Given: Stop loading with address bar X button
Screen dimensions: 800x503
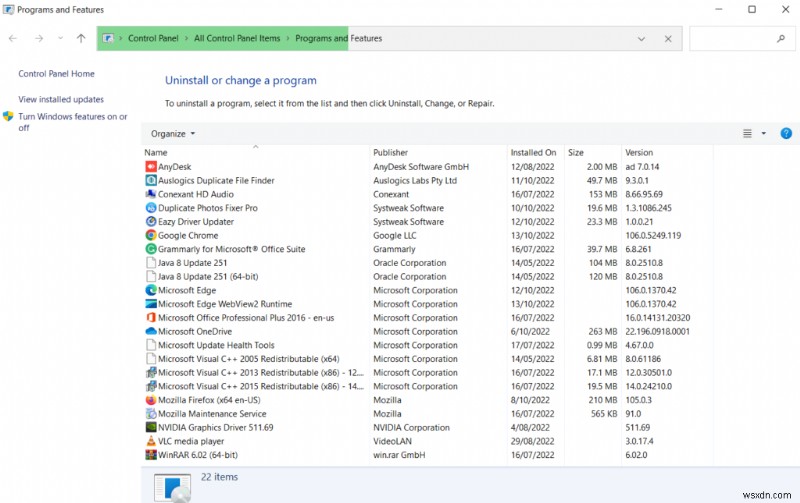Looking at the screenshot, I should 668,39.
